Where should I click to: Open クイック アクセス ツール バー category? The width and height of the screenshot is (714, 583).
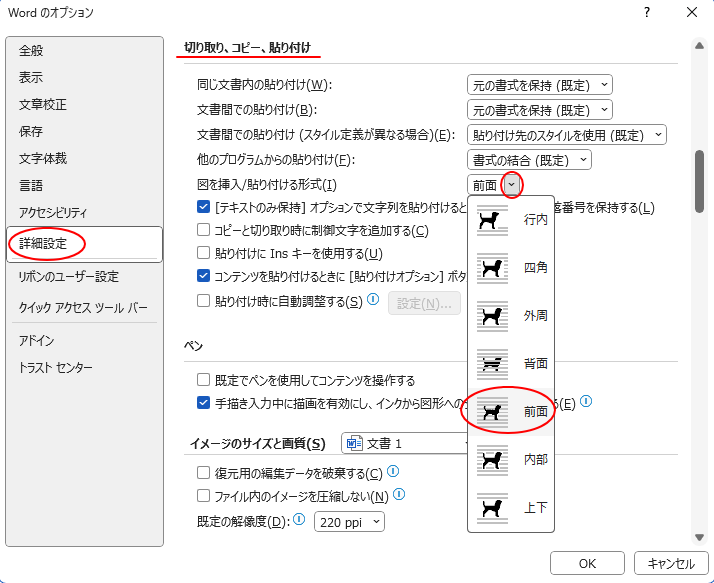(x=85, y=308)
